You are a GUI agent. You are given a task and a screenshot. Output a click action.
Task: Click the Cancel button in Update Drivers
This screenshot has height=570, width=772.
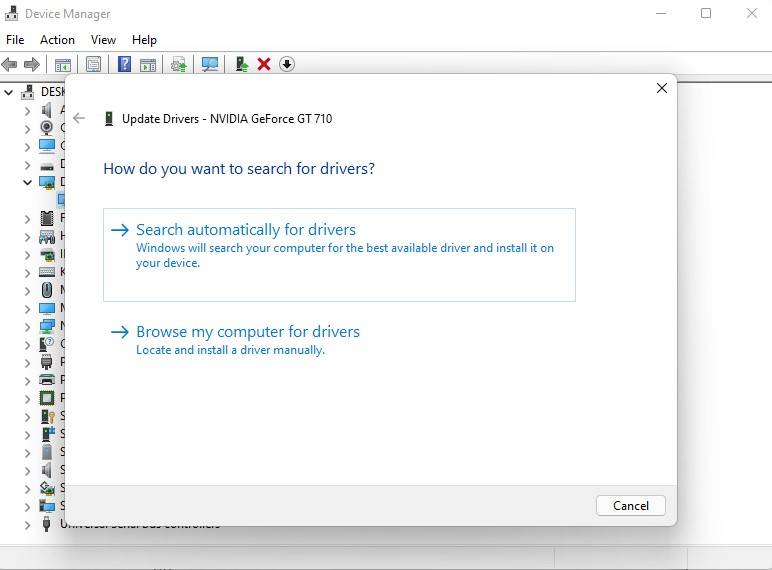pos(631,506)
